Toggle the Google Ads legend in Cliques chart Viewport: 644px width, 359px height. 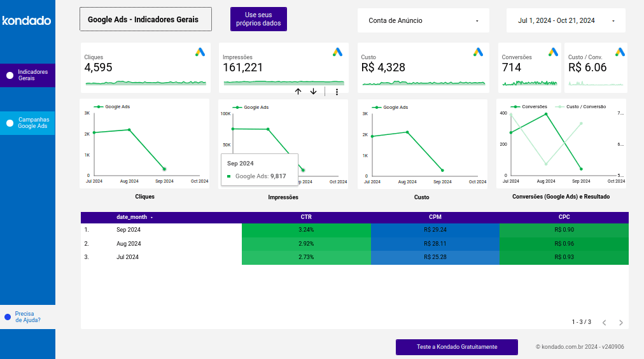(x=113, y=107)
